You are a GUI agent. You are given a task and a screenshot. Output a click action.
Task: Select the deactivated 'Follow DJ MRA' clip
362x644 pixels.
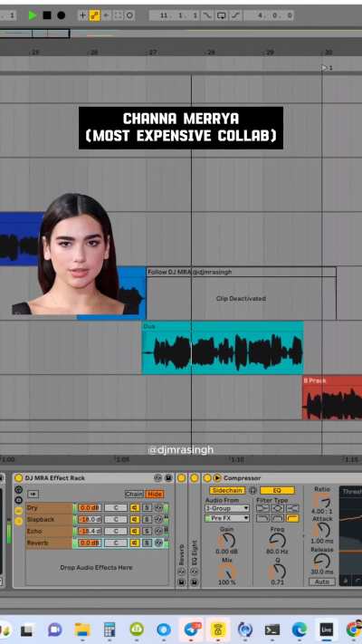click(x=242, y=293)
